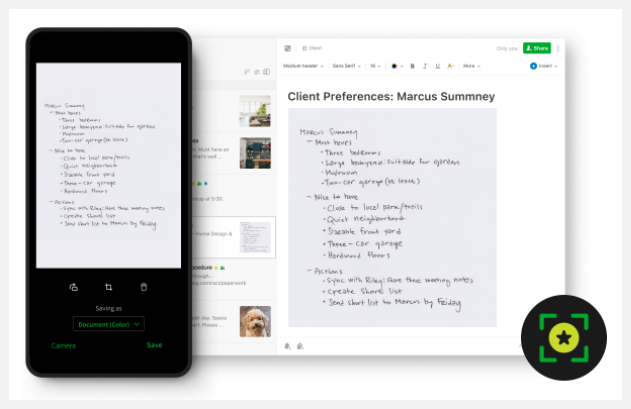Open the Client notebook link

pyautogui.click(x=312, y=48)
